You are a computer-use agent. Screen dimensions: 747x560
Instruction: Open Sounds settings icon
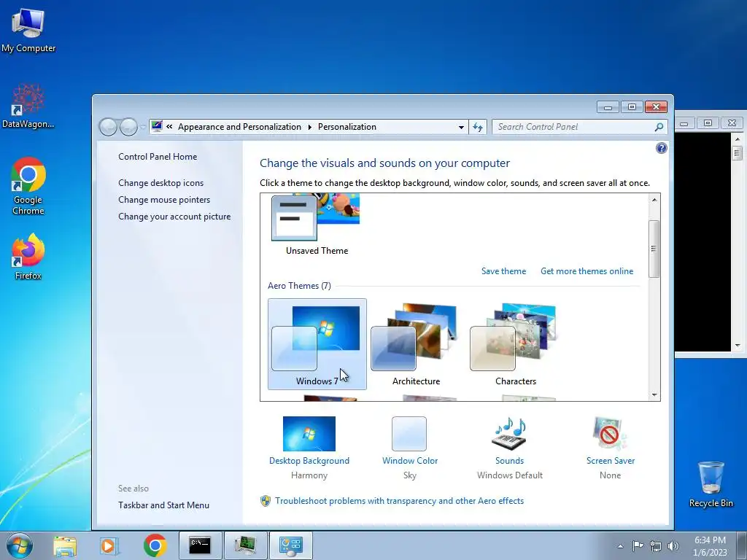point(509,434)
